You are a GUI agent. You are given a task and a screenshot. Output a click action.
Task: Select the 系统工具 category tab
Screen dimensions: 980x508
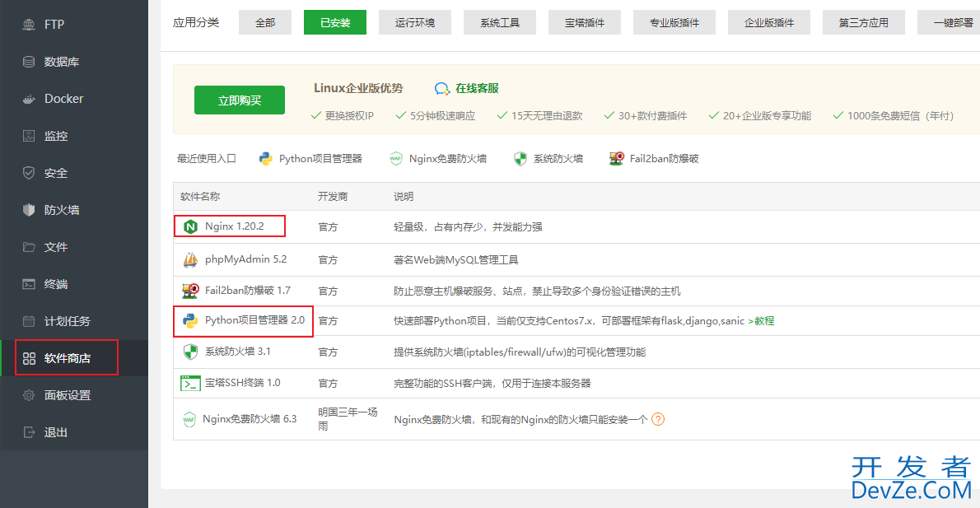point(500,22)
